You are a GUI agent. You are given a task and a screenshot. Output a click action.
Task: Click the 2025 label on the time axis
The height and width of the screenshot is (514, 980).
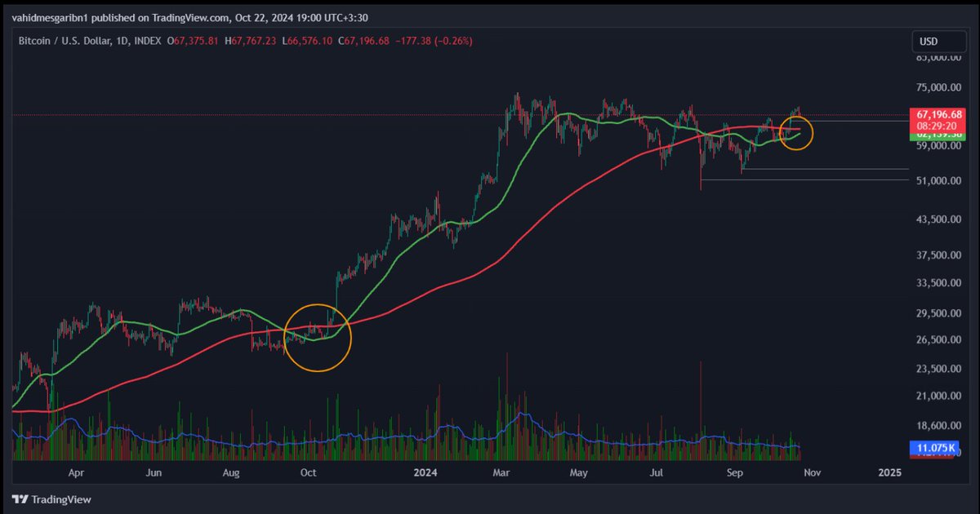tap(889, 472)
